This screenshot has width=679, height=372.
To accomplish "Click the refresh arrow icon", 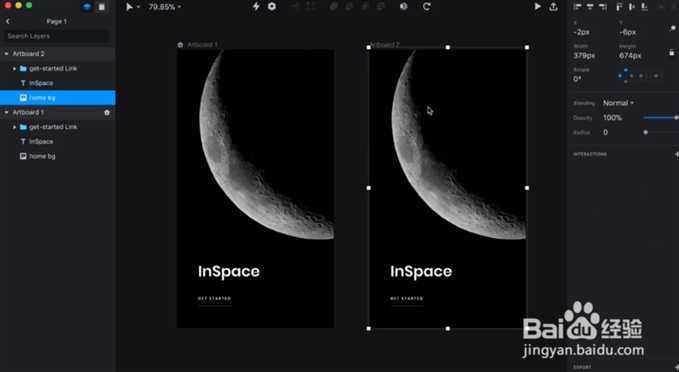I will [427, 6].
